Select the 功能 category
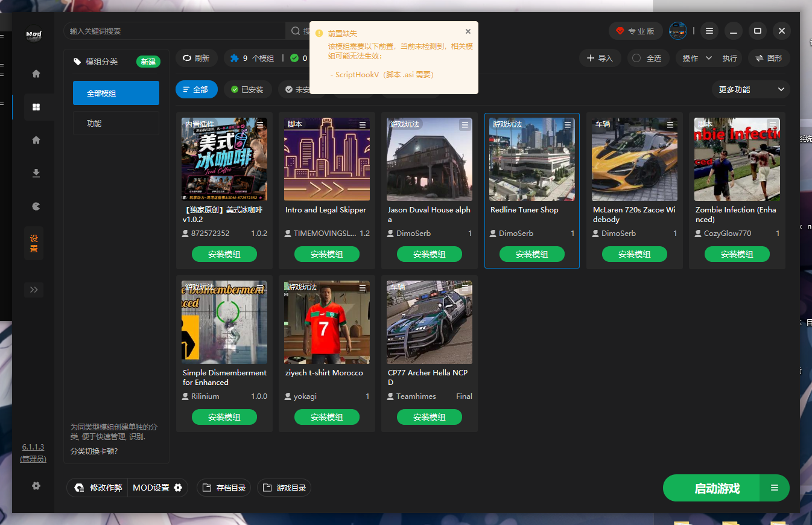 [x=116, y=123]
